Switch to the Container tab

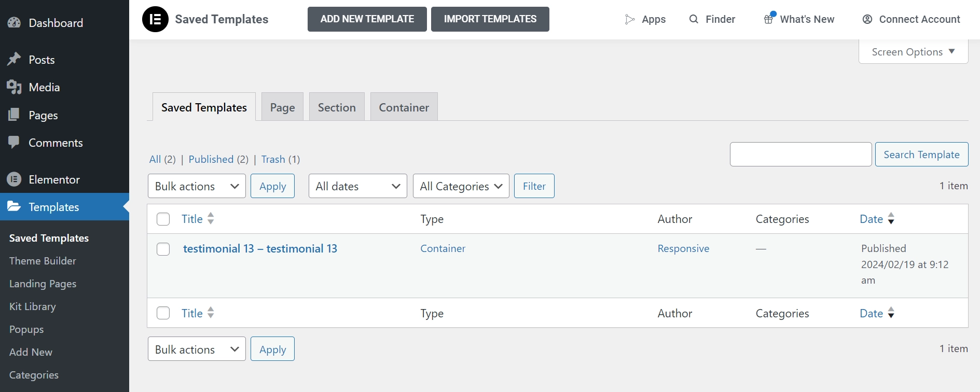coord(404,107)
